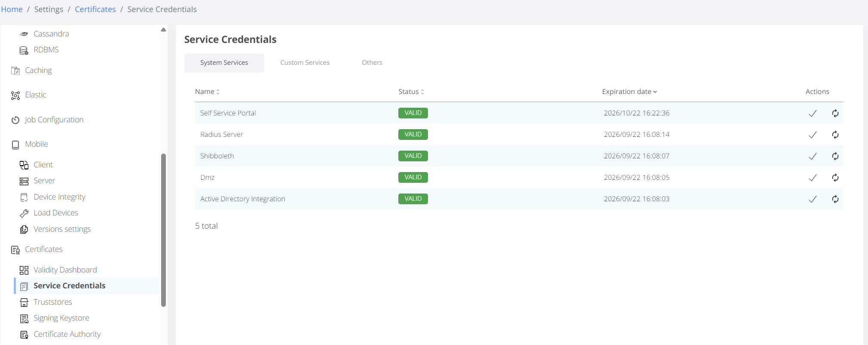Click renew icon for Self Service Portal
868x345 pixels.
point(835,113)
